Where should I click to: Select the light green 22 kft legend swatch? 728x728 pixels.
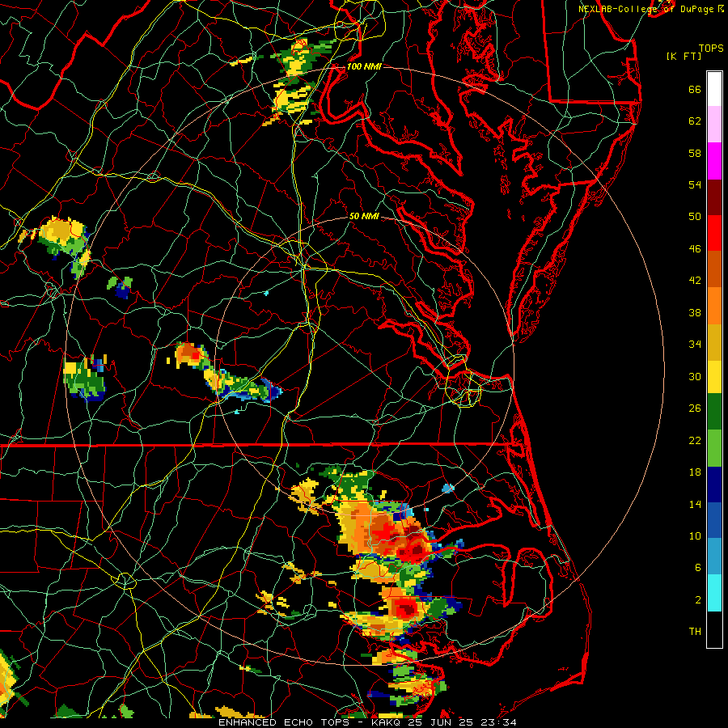point(714,448)
